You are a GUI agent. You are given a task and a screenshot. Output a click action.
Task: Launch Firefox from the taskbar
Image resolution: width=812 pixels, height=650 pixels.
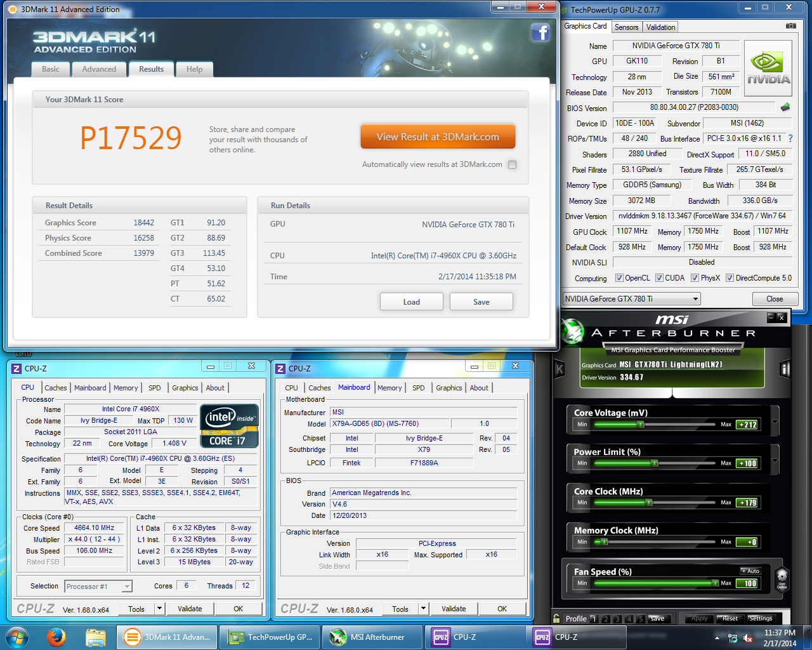56,637
